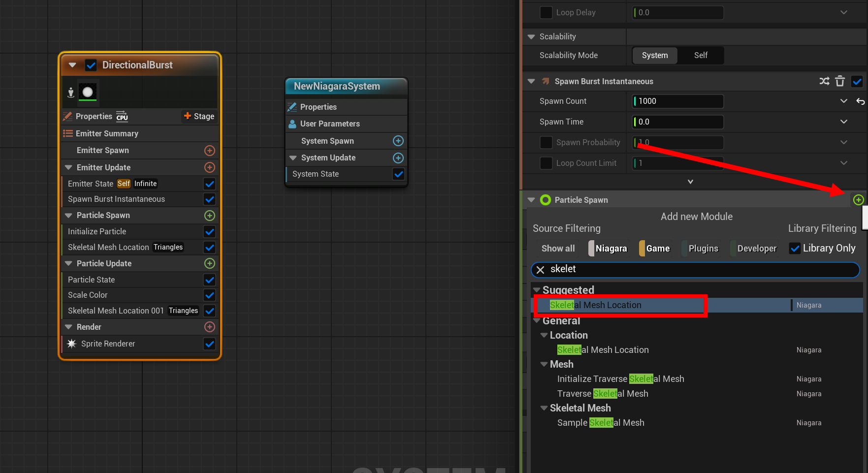Toggle the Library Only filter checkbox

[x=795, y=249]
